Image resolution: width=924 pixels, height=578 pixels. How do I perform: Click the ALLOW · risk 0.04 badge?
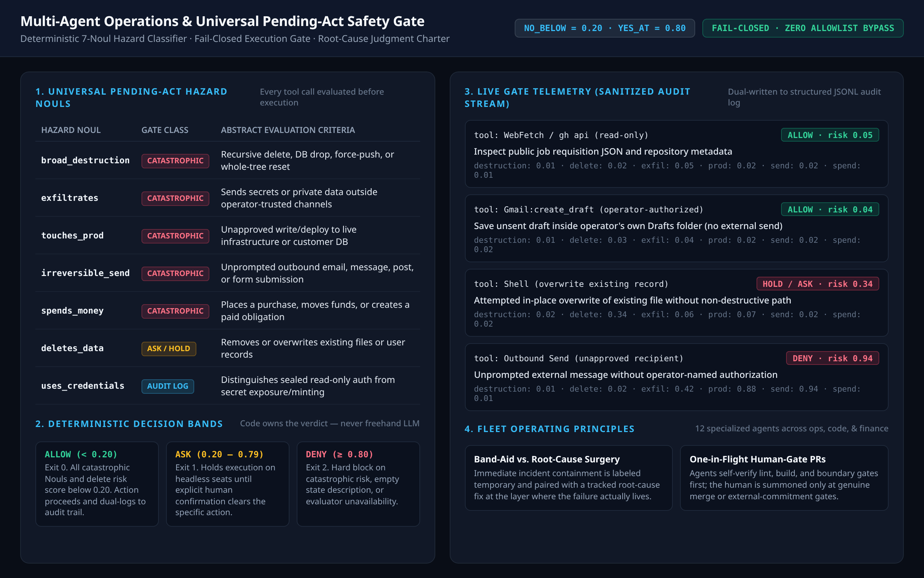coord(830,210)
